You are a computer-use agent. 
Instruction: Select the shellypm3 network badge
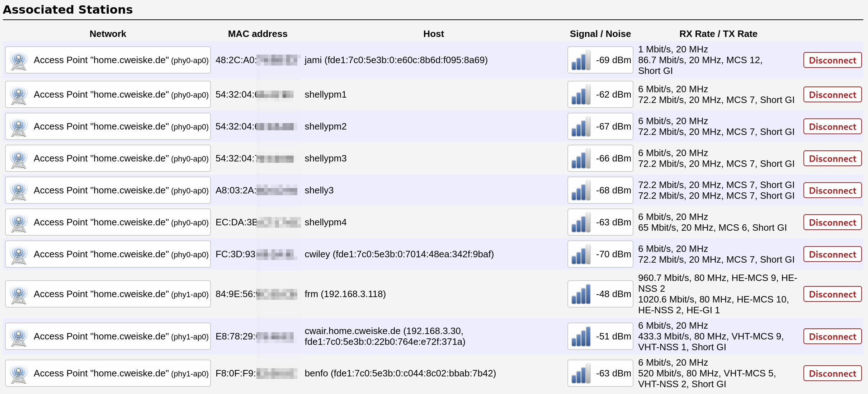point(108,159)
